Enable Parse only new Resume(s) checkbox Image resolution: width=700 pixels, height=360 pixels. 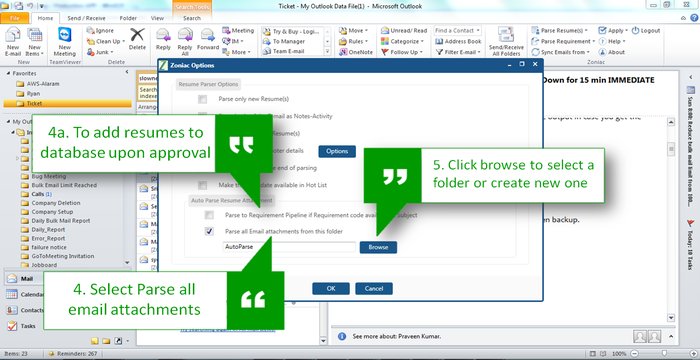[203, 99]
